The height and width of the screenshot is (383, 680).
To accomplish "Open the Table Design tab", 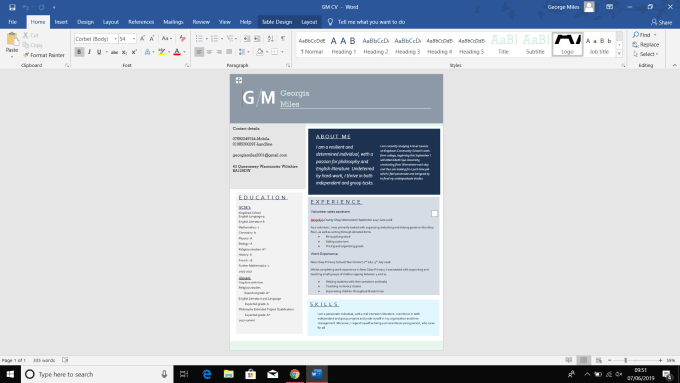I will point(277,22).
